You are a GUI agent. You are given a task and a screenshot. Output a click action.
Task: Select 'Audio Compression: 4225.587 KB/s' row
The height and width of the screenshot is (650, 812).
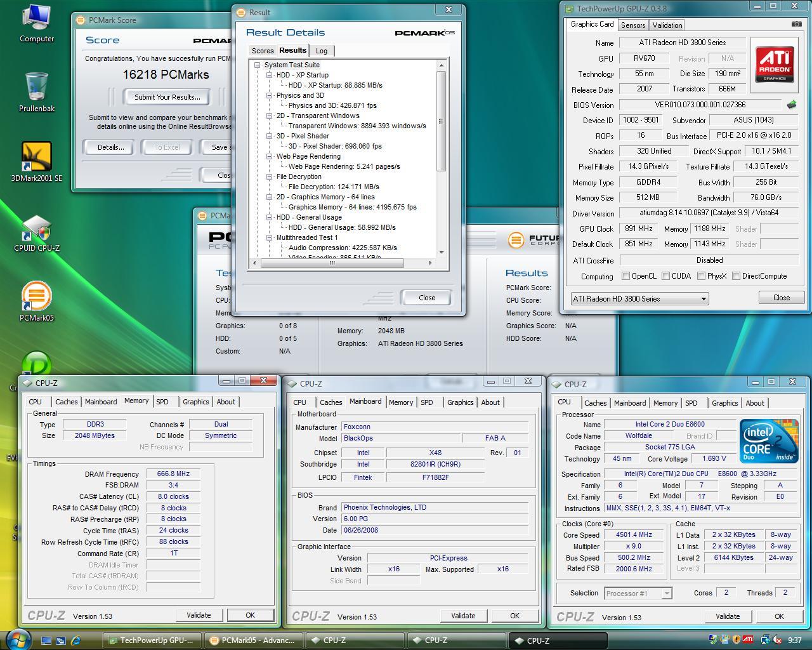tap(343, 248)
